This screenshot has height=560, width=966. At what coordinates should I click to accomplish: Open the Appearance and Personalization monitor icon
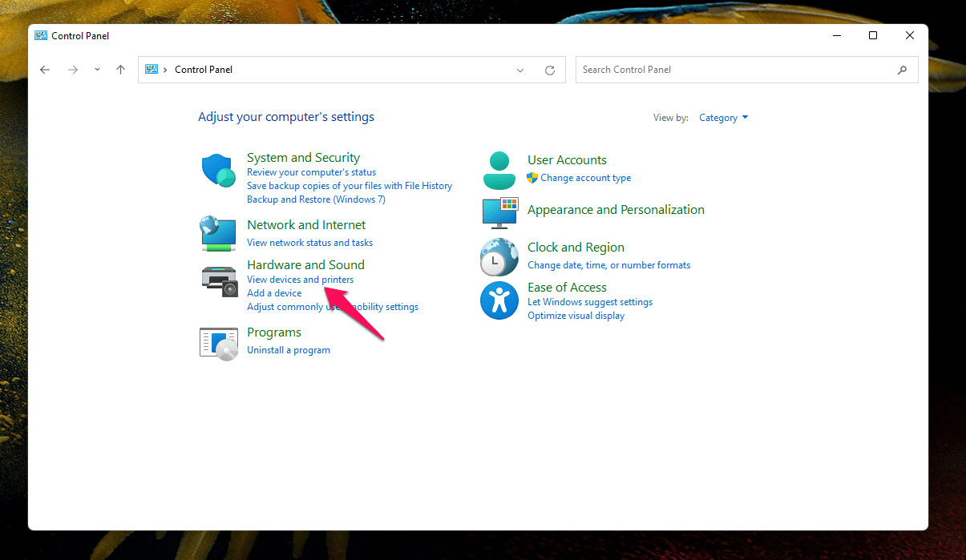(500, 212)
